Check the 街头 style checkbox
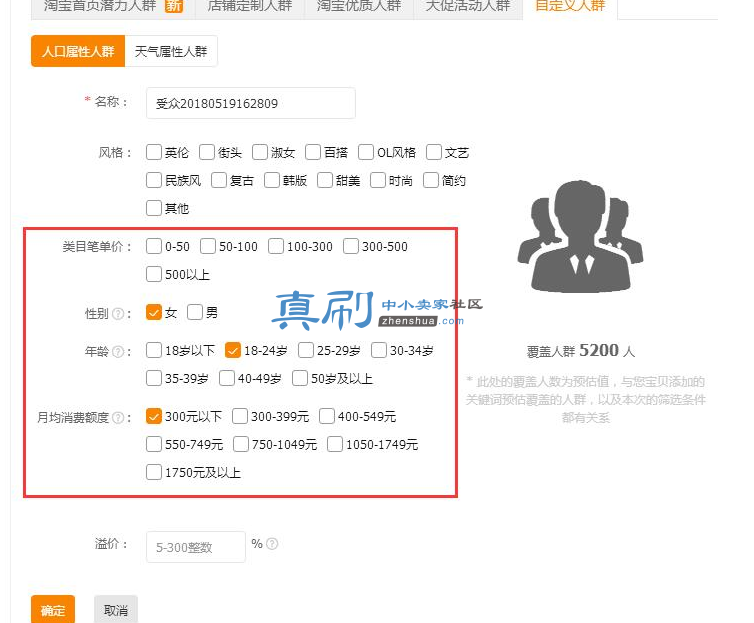This screenshot has width=754, height=623. [207, 152]
